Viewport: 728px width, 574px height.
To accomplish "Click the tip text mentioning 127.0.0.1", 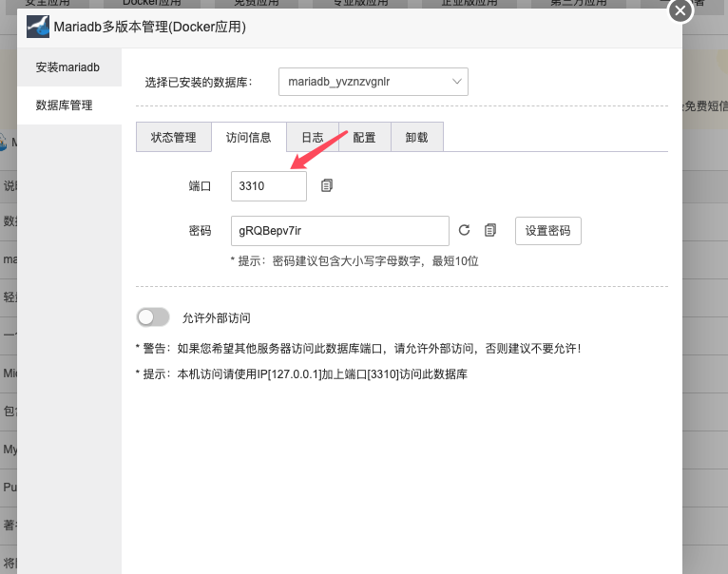I will [x=302, y=374].
